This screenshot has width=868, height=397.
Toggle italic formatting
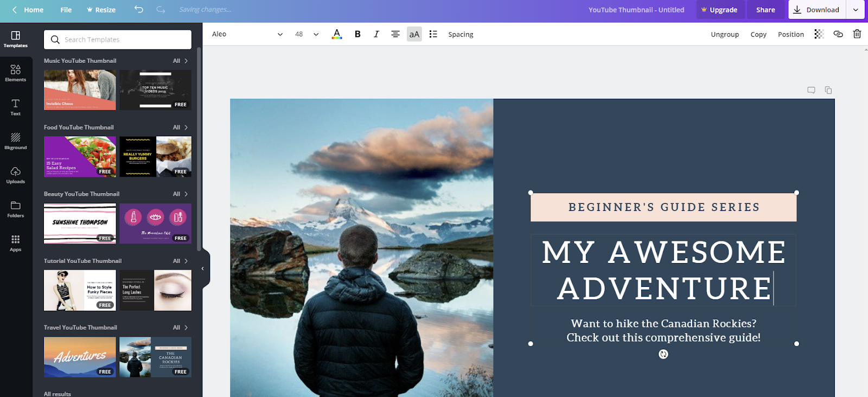[x=376, y=34]
